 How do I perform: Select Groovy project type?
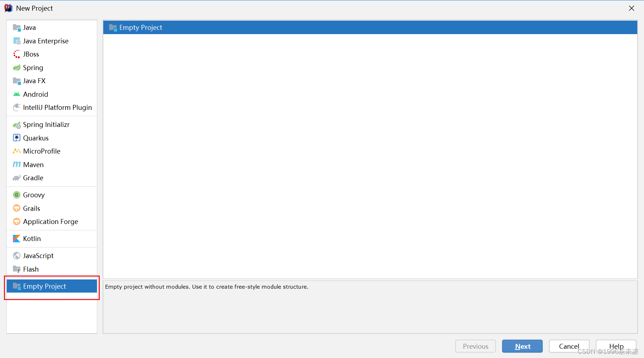pyautogui.click(x=52, y=195)
